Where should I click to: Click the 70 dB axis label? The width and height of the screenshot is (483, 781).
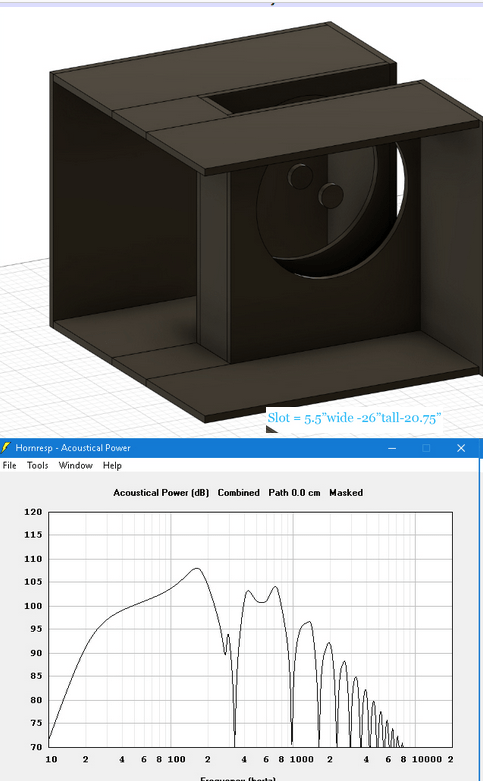(x=36, y=747)
